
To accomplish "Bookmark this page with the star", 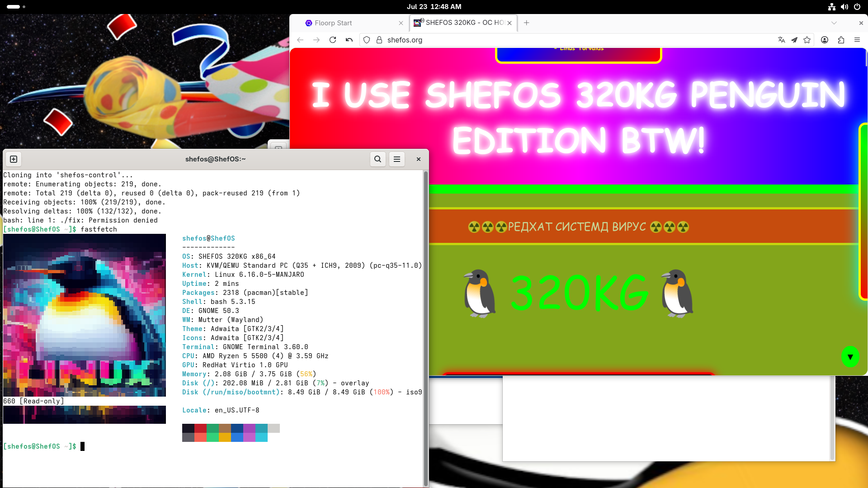I will click(x=807, y=40).
